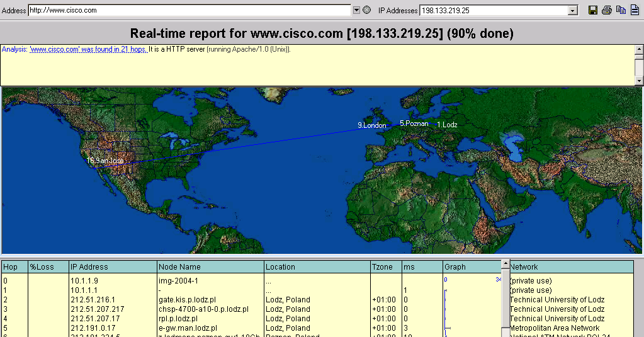Viewport: 644px width, 337px height.
Task: Click the IP Address column header
Action: pos(113,266)
